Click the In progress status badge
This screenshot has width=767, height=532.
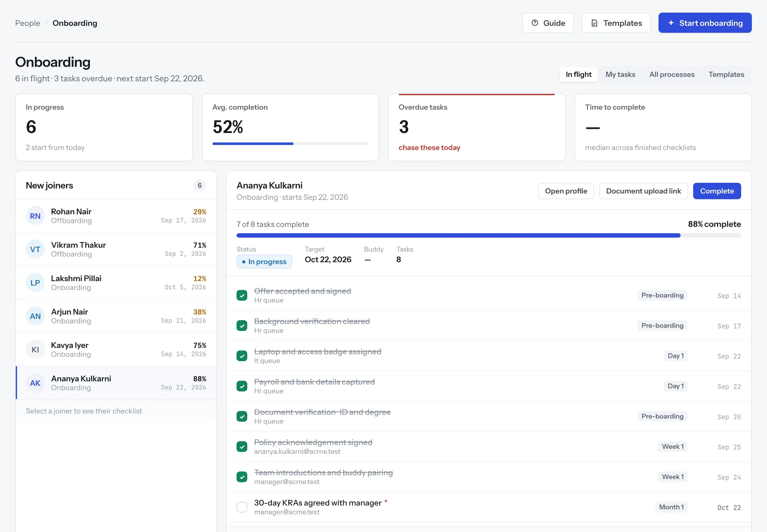tap(264, 262)
